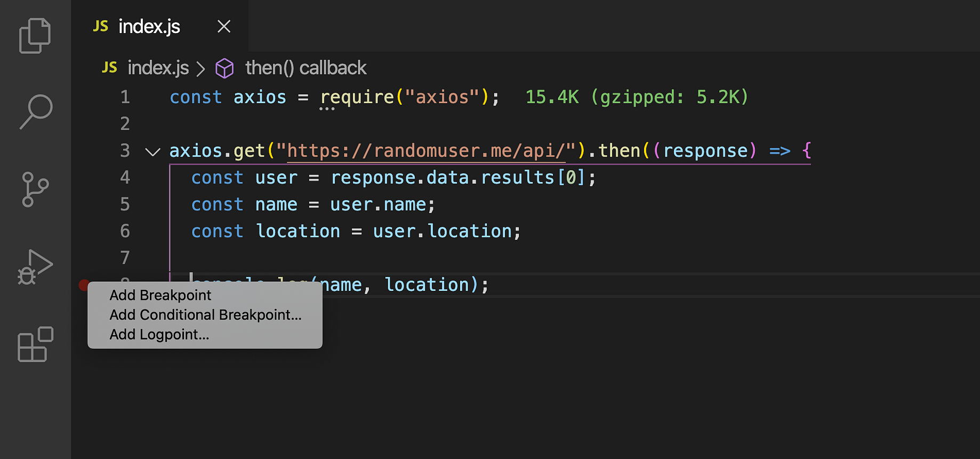Click line number 2 in gutter
Viewport: 980px width, 459px height.
click(x=125, y=124)
